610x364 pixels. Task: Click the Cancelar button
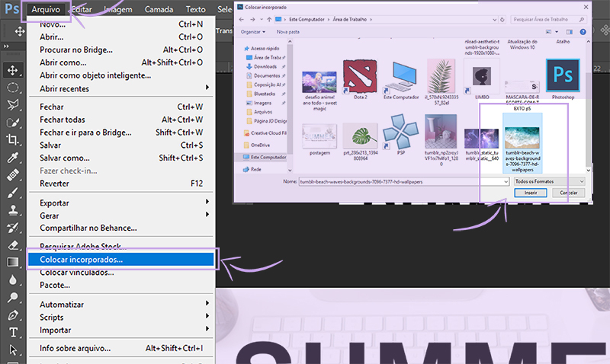[568, 193]
